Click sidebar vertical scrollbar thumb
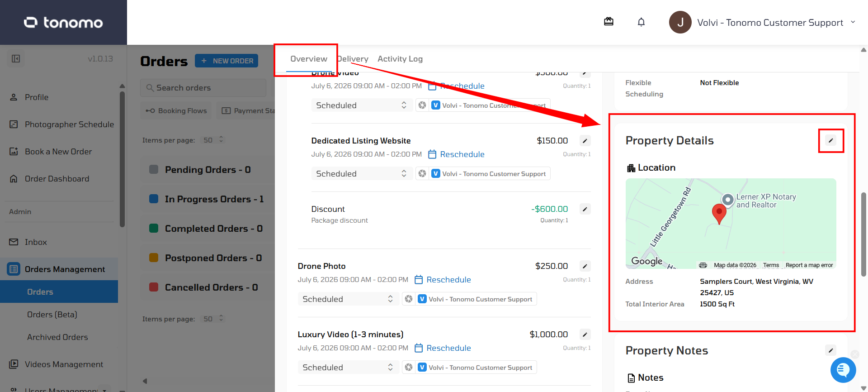The image size is (868, 392). [122, 158]
